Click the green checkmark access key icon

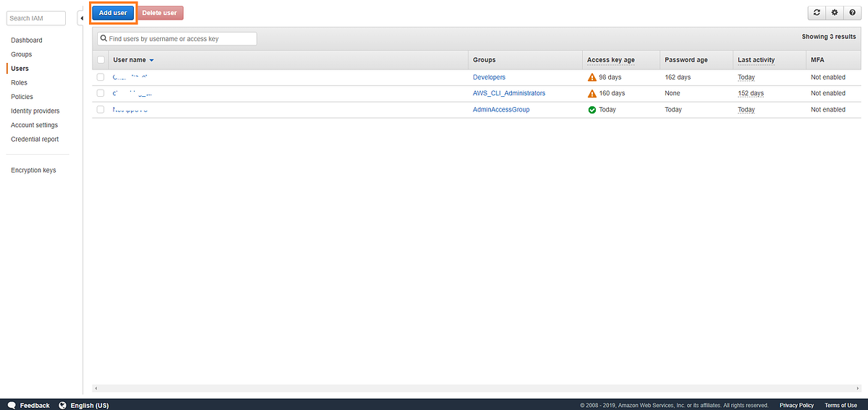click(x=592, y=110)
